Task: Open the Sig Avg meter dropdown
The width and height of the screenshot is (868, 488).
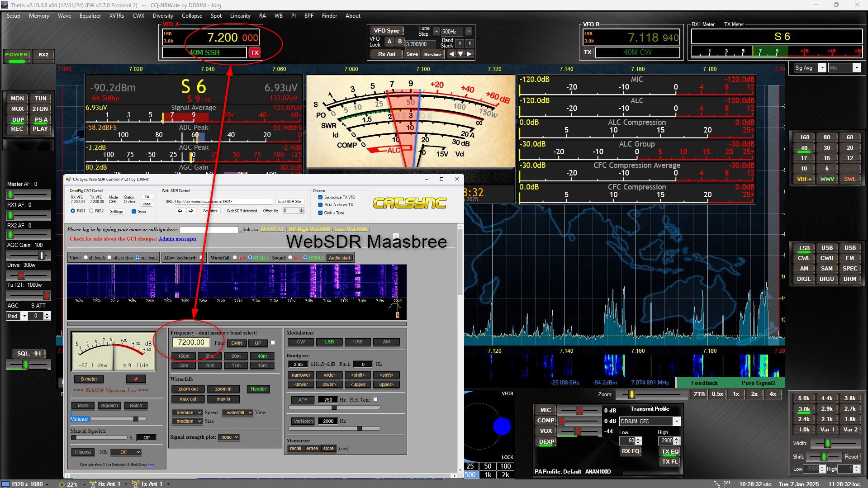Action: click(822, 68)
